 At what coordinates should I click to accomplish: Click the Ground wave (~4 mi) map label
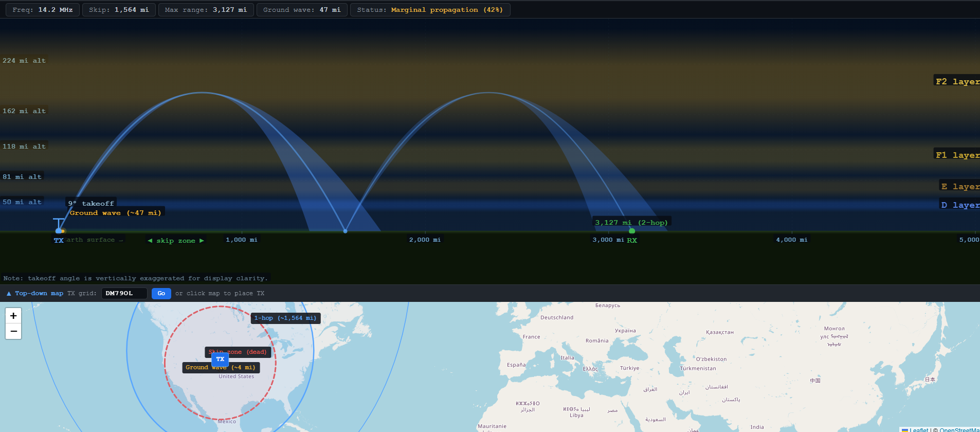221,368
